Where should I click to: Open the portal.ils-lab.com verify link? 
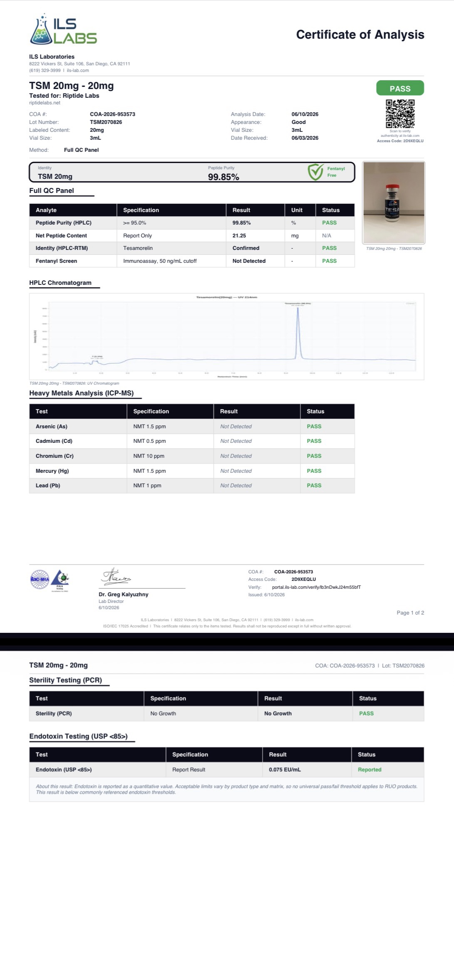tap(316, 587)
